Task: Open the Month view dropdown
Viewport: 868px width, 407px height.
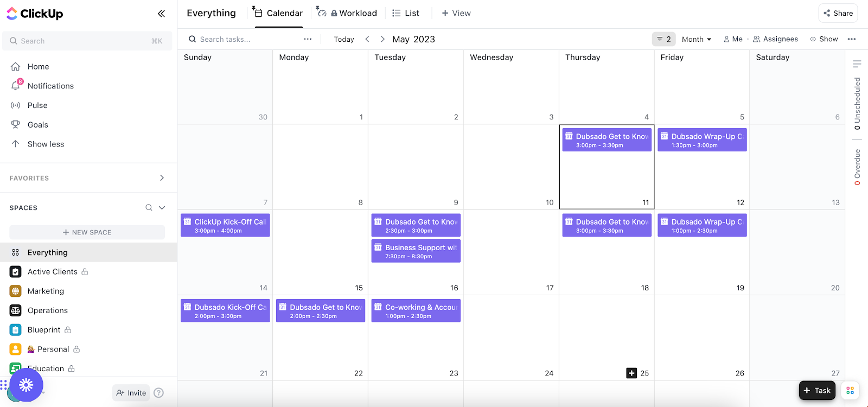Action: coord(697,39)
